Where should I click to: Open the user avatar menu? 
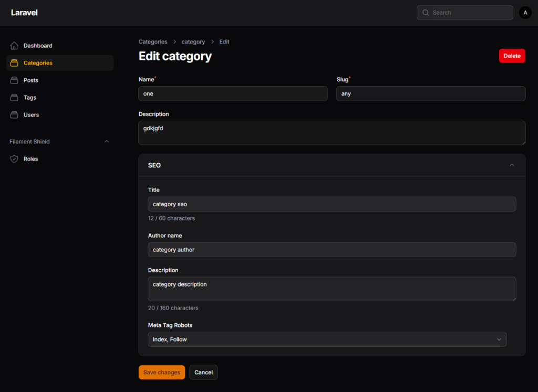[525, 13]
